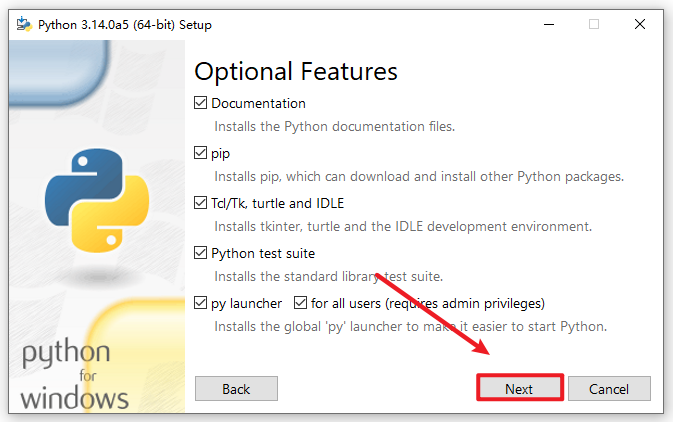Go to the next setup step
Screen dimensions: 673x422
519,388
